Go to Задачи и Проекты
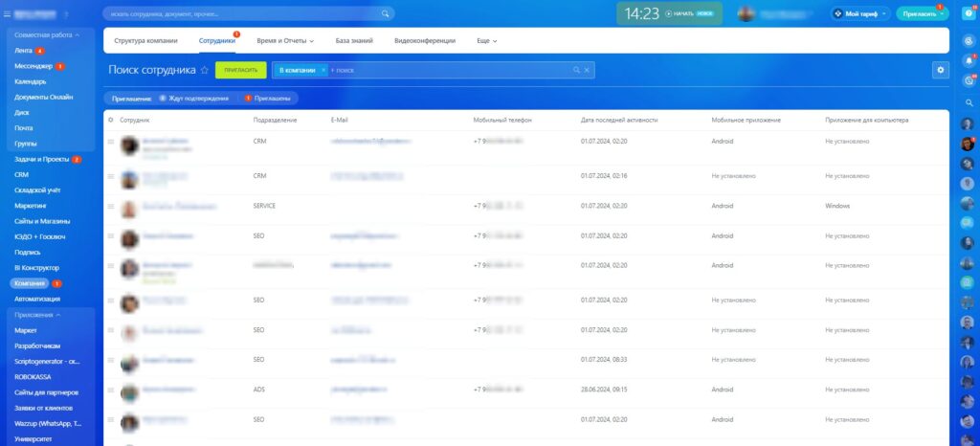980x446 pixels. coord(42,159)
